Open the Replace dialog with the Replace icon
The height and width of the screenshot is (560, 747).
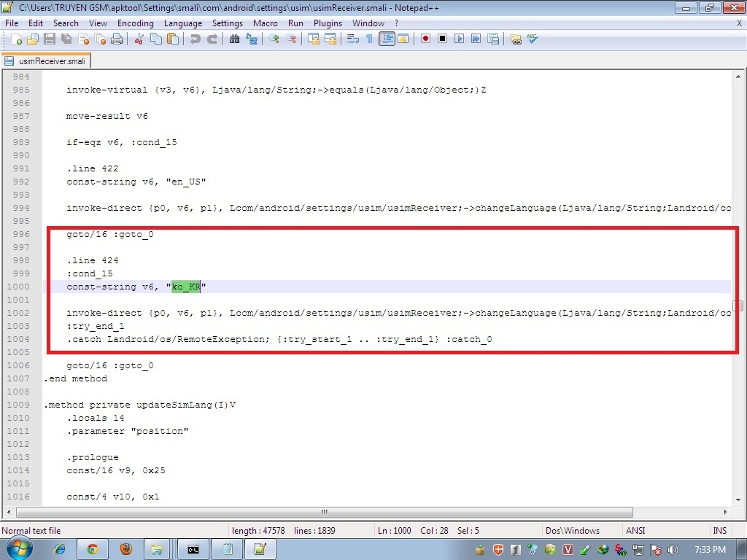coord(251,39)
